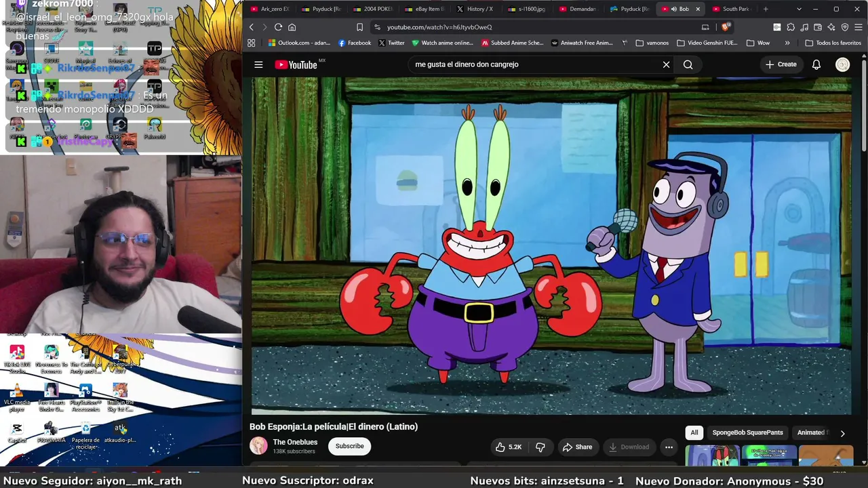The width and height of the screenshot is (868, 488).
Task: Select the All filter chip
Action: (x=694, y=432)
